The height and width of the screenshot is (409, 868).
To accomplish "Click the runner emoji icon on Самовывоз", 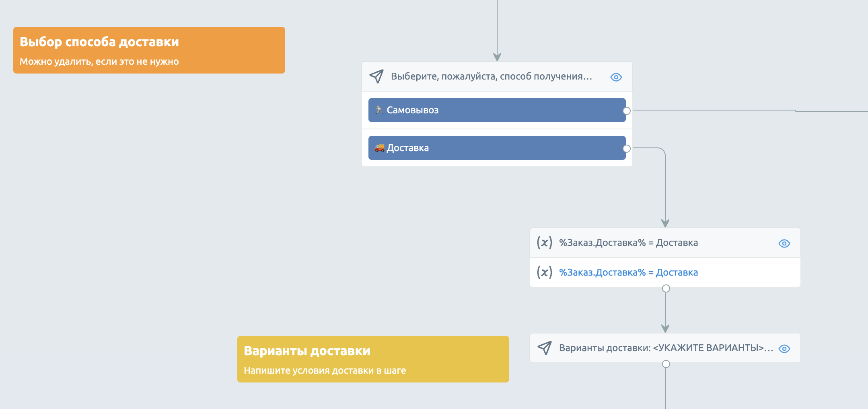I will coord(379,110).
